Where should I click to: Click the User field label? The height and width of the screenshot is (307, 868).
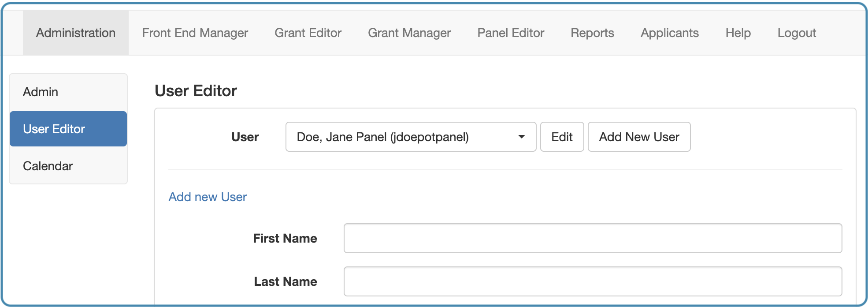245,137
